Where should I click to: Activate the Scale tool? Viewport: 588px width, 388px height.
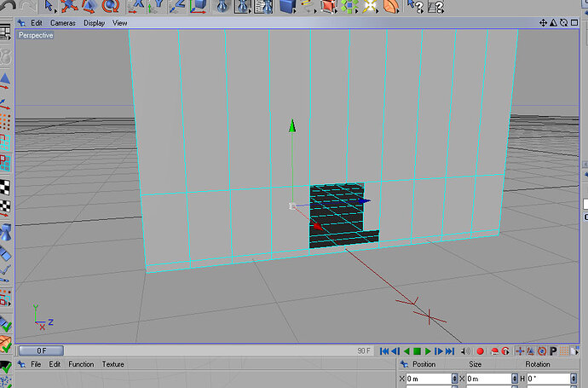(89, 6)
